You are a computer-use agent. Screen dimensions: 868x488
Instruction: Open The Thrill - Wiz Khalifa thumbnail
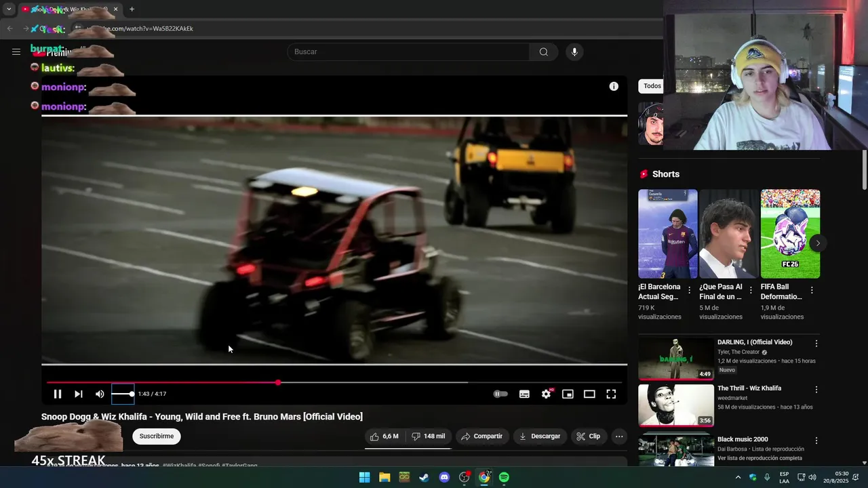[676, 405]
